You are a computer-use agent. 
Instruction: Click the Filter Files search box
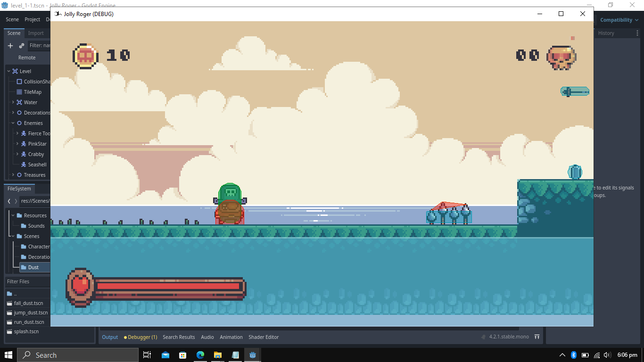coord(27,281)
